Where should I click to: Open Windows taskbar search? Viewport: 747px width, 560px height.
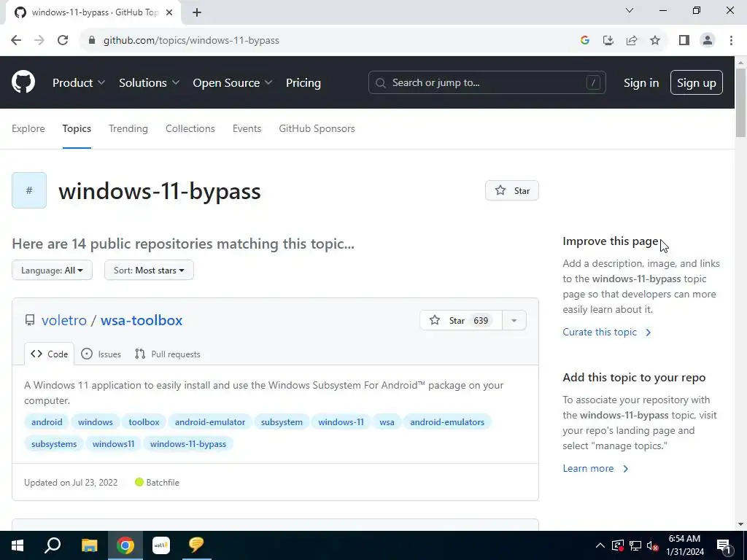53,545
